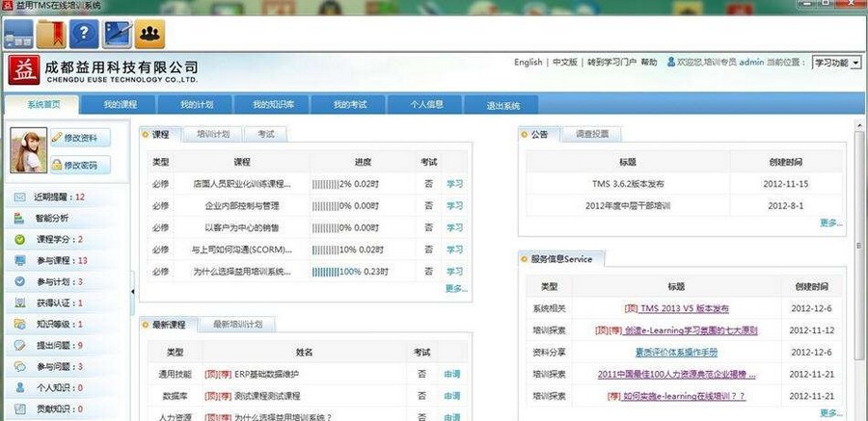Open the 我的知识库 navigation tab
Screen dimensions: 868x421
pos(273,105)
